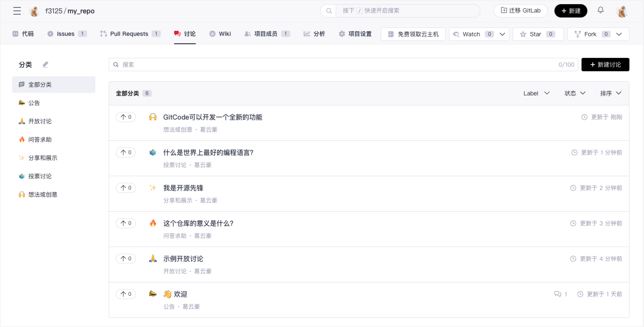Open the Wiki tab
Screen dimensions: 644x327
[220, 34]
